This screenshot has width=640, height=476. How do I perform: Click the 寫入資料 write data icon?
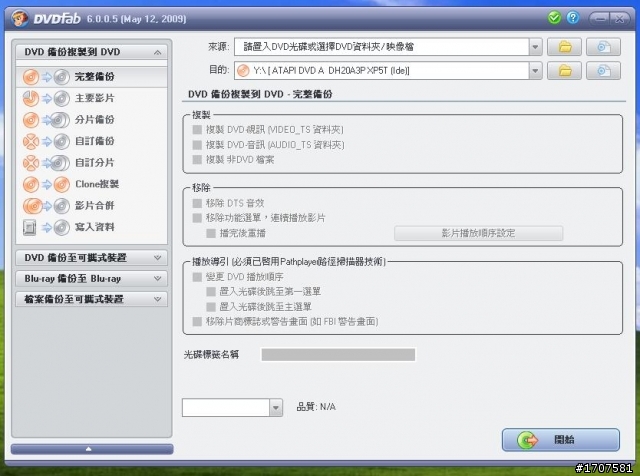[x=46, y=227]
